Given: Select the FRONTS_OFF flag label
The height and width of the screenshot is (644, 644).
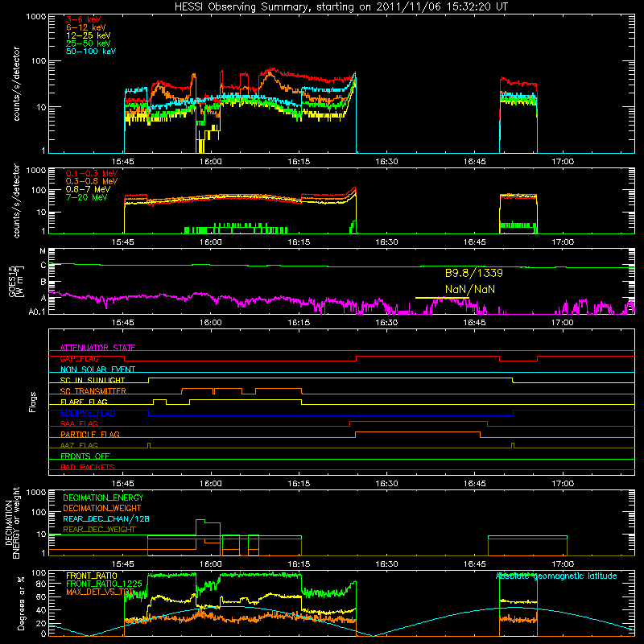Looking at the screenshot, I should pyautogui.click(x=85, y=456).
